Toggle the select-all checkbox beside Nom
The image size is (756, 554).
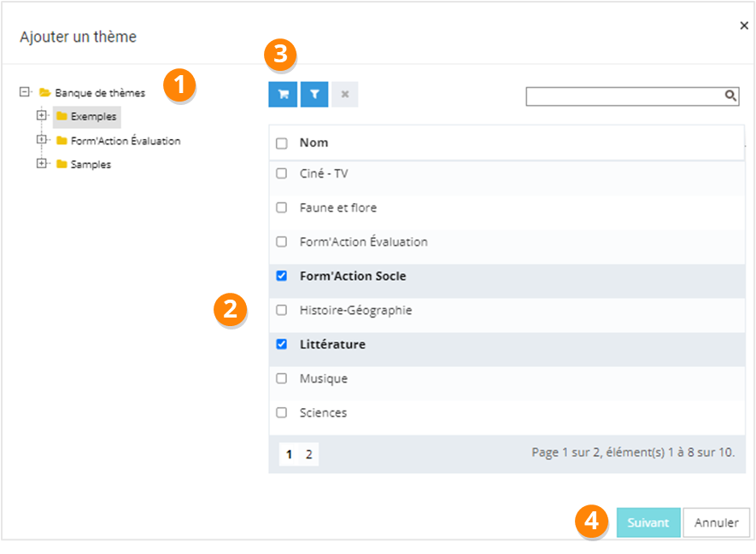(282, 143)
